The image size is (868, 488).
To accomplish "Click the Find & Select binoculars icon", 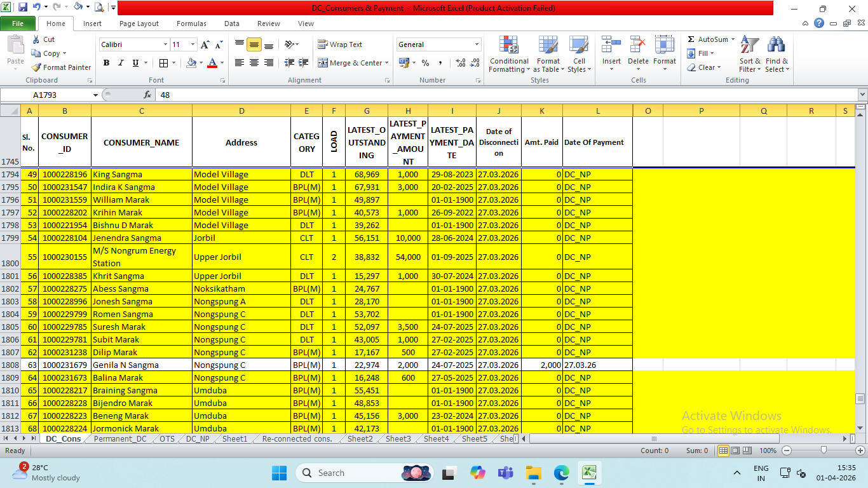I will [776, 46].
